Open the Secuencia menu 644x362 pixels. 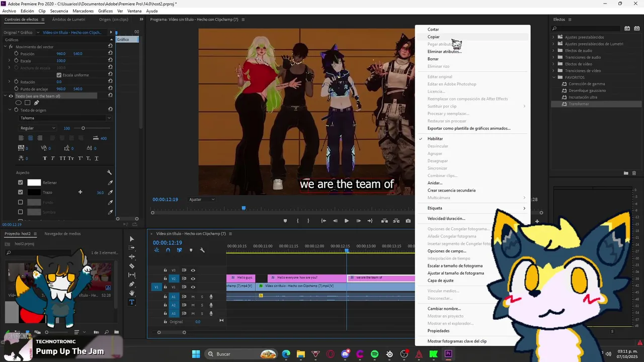pyautogui.click(x=59, y=11)
